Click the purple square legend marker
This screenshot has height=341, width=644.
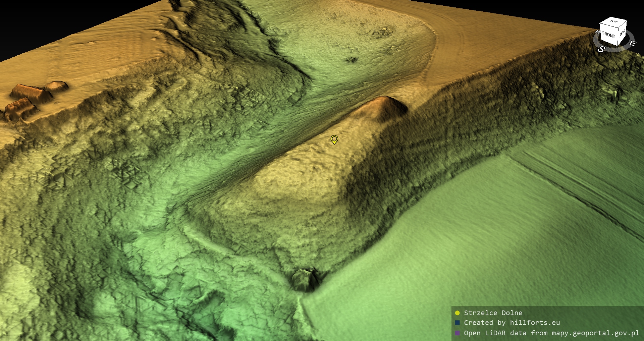[457, 333]
